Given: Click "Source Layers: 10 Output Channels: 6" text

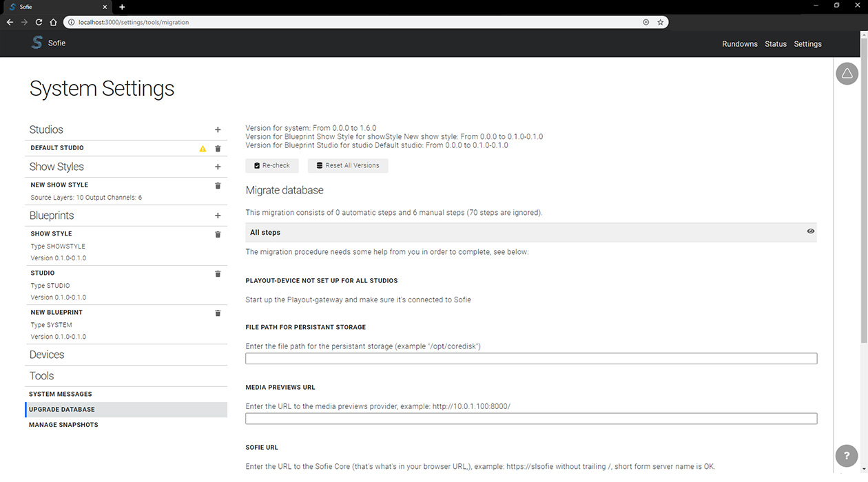Looking at the screenshot, I should 86,198.
